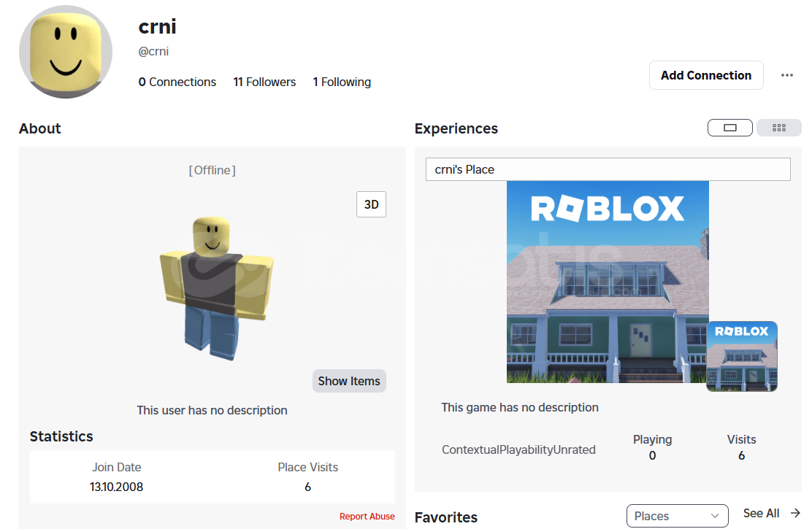Open the 11 Followers list
Viewport: 812px width, 529px height.
tap(264, 82)
